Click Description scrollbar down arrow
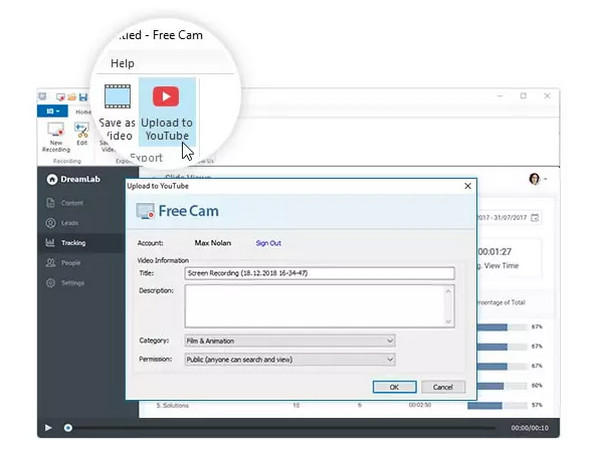Image resolution: width=600 pixels, height=455 pixels. tap(448, 321)
